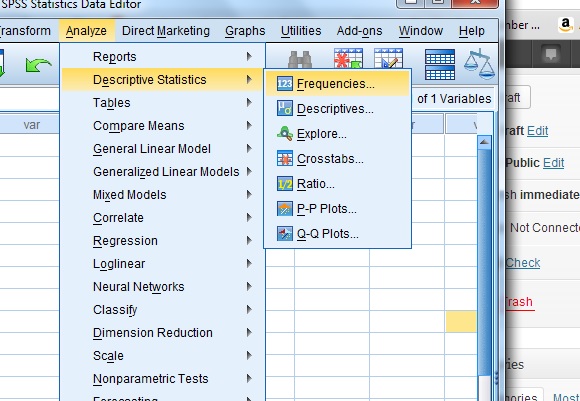This screenshot has width=580, height=401.
Task: Click the Amazon bookmark icon in browser
Action: pos(565,25)
